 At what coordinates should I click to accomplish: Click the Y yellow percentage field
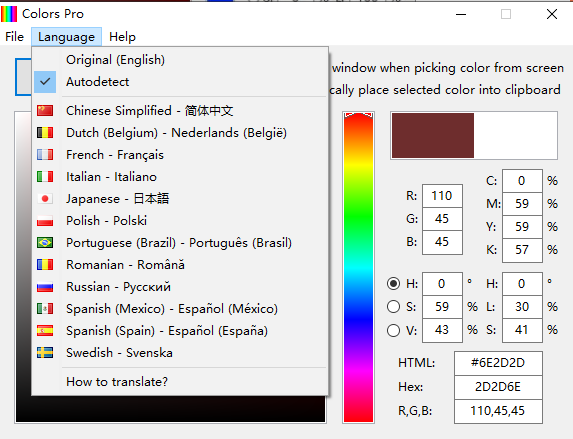pos(522,227)
